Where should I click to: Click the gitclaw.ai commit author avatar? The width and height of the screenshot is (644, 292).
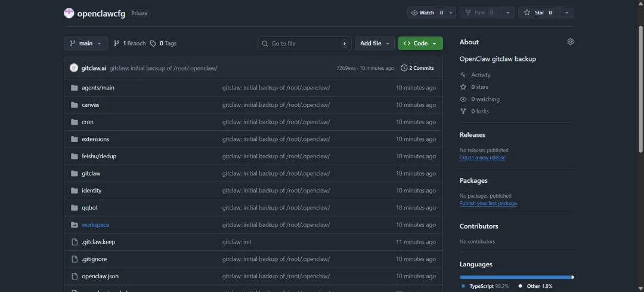[x=74, y=68]
